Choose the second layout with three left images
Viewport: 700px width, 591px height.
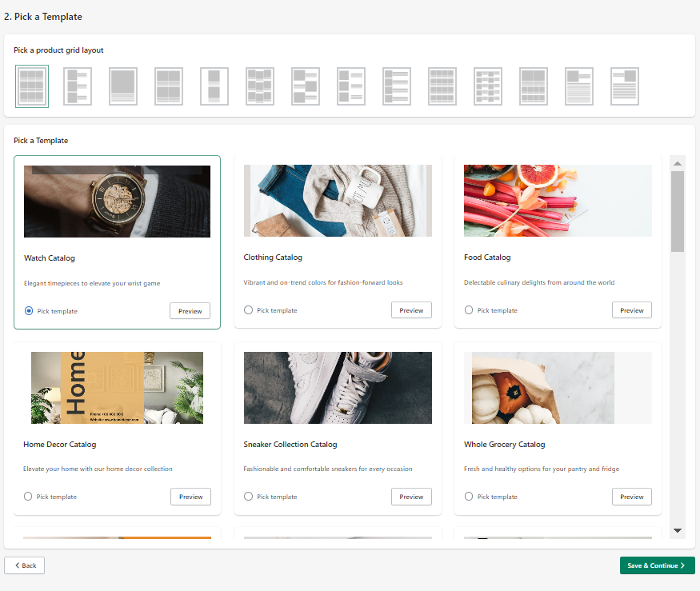[x=78, y=86]
